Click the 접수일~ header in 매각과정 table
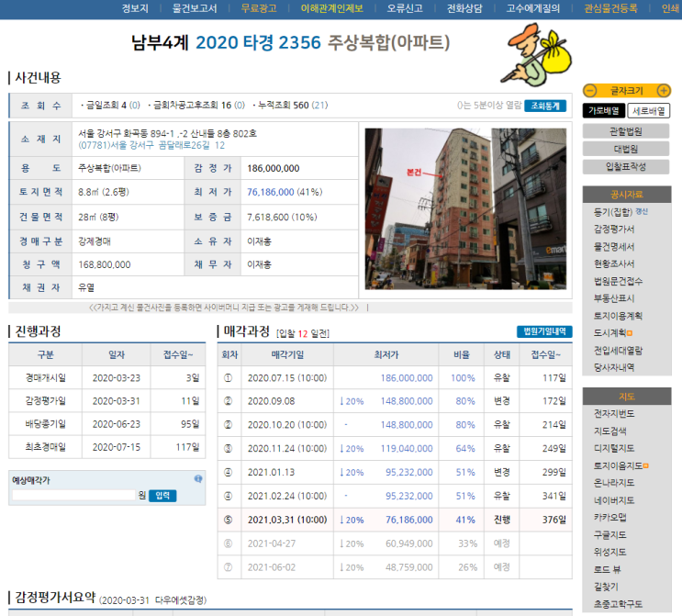This screenshot has height=616, width=682. [x=546, y=355]
